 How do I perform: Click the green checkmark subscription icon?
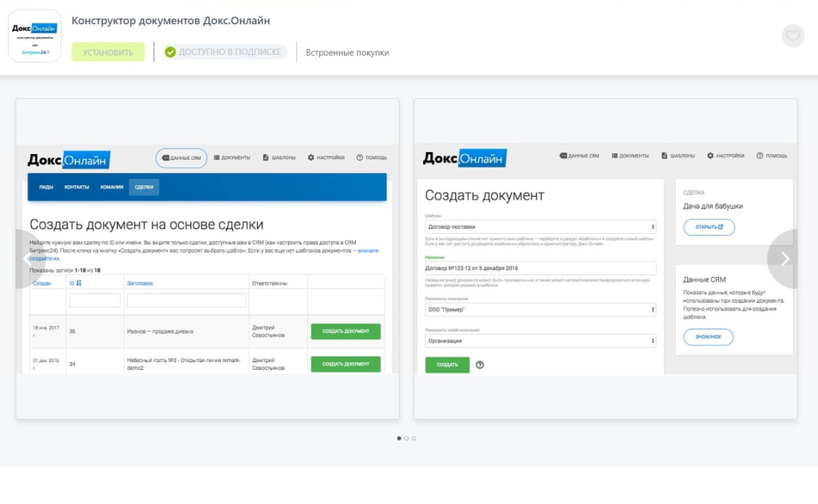click(170, 52)
